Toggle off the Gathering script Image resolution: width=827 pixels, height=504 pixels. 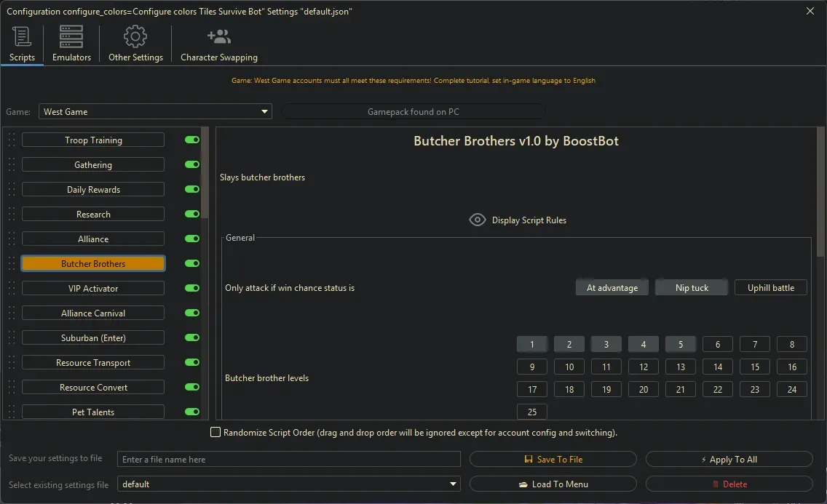click(x=191, y=164)
